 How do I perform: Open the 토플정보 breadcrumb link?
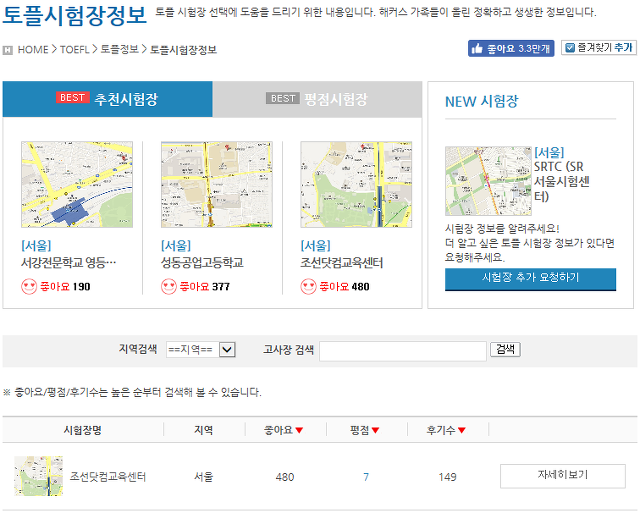pyautogui.click(x=120, y=49)
